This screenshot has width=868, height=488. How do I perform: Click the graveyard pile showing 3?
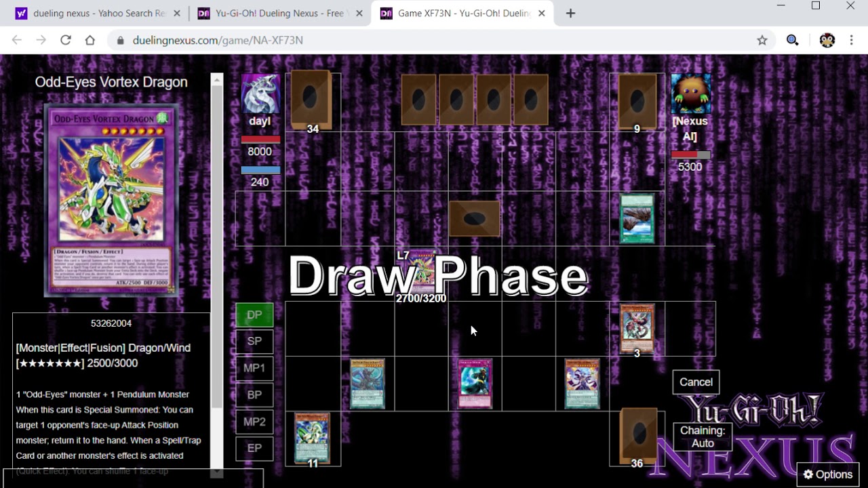coord(637,329)
